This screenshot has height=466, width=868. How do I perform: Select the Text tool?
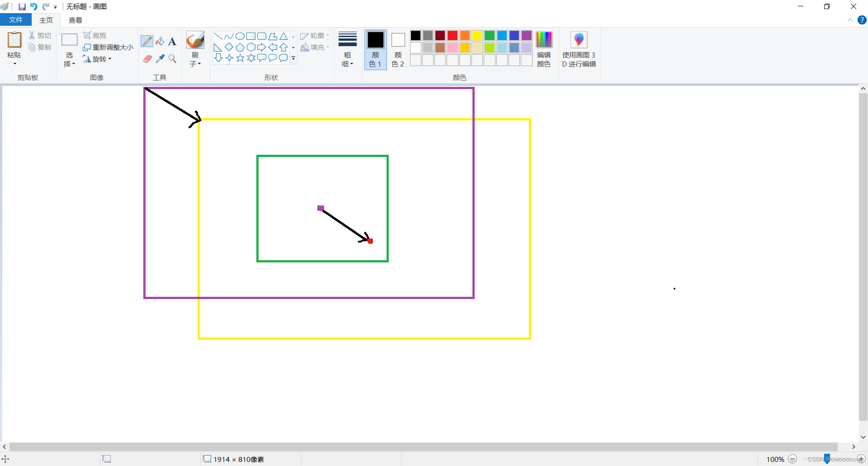click(x=172, y=42)
